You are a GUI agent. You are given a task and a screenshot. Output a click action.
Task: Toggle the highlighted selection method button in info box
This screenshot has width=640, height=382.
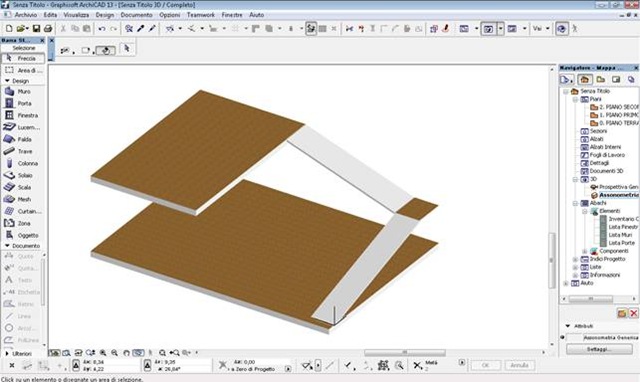click(x=106, y=51)
